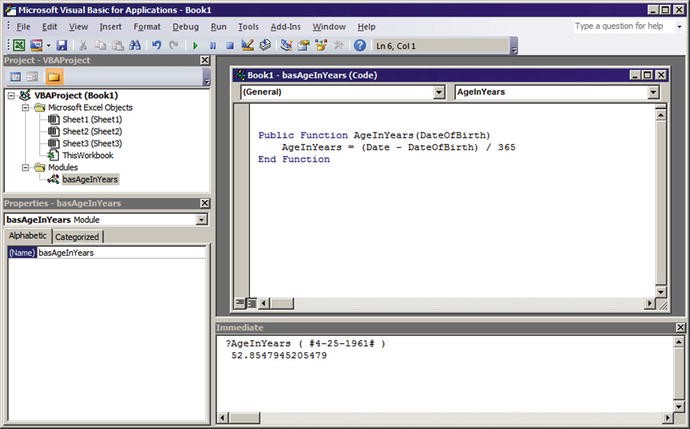This screenshot has width=690, height=429.
Task: Open the Debug menu
Action: point(185,27)
